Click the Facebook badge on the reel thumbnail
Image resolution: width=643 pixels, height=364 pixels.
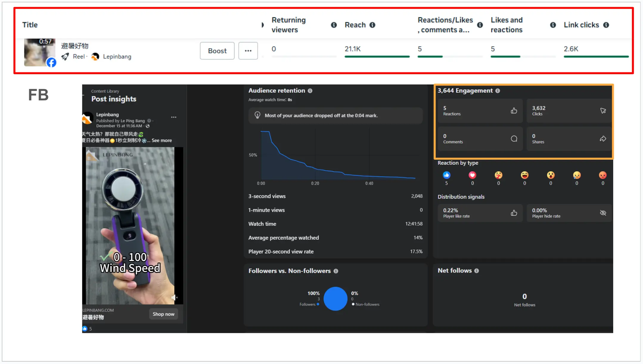51,63
